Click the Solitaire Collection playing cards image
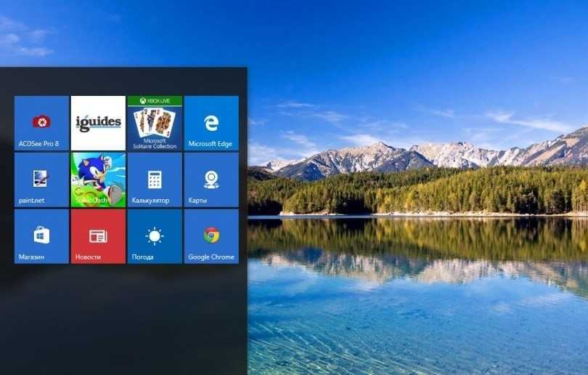Image resolution: width=588 pixels, height=375 pixels. [155, 122]
